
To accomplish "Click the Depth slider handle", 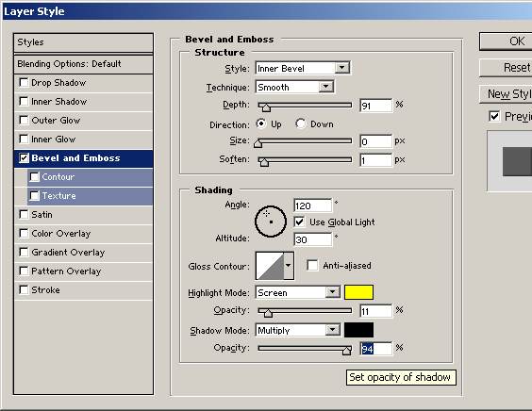I will point(266,107).
